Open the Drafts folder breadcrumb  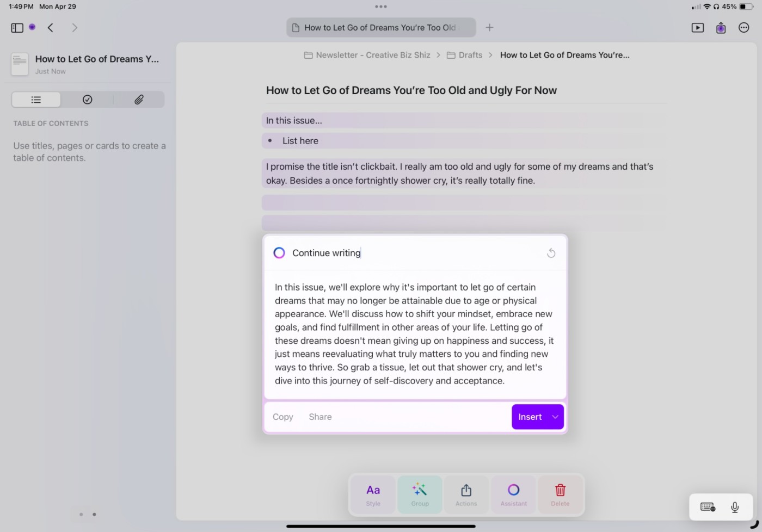pyautogui.click(x=464, y=55)
